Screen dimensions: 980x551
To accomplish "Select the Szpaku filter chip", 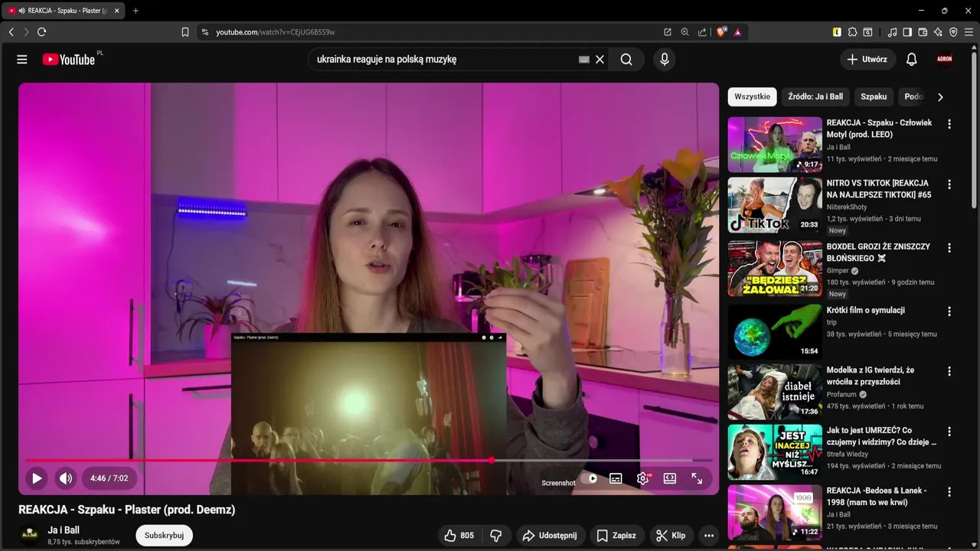I will point(874,96).
